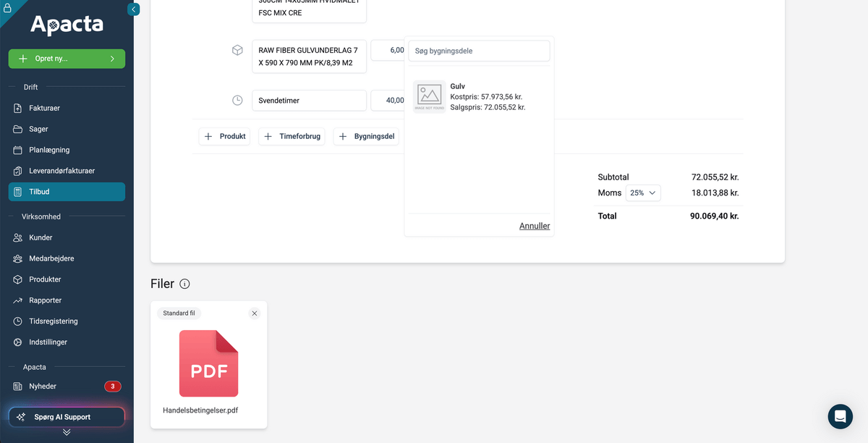
Task: Open the Moms 25% dropdown
Action: 642,193
